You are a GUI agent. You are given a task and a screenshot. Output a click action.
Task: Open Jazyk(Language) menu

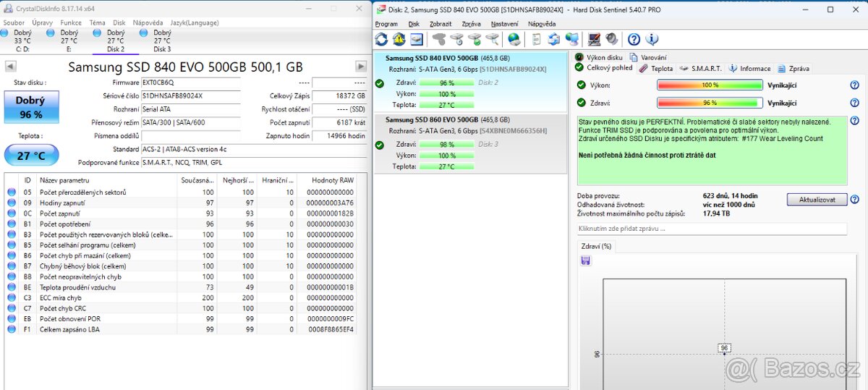point(194,22)
